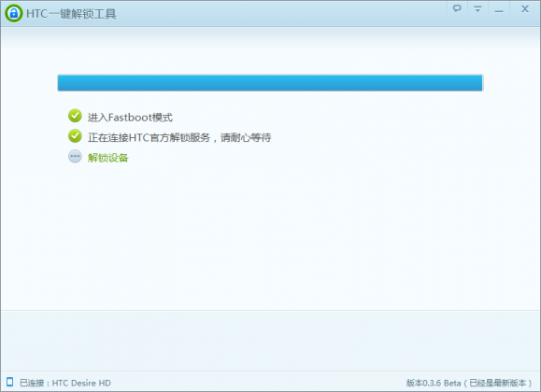Minimize the HTC unlock tool window
This screenshot has width=541, height=392.
pyautogui.click(x=499, y=11)
